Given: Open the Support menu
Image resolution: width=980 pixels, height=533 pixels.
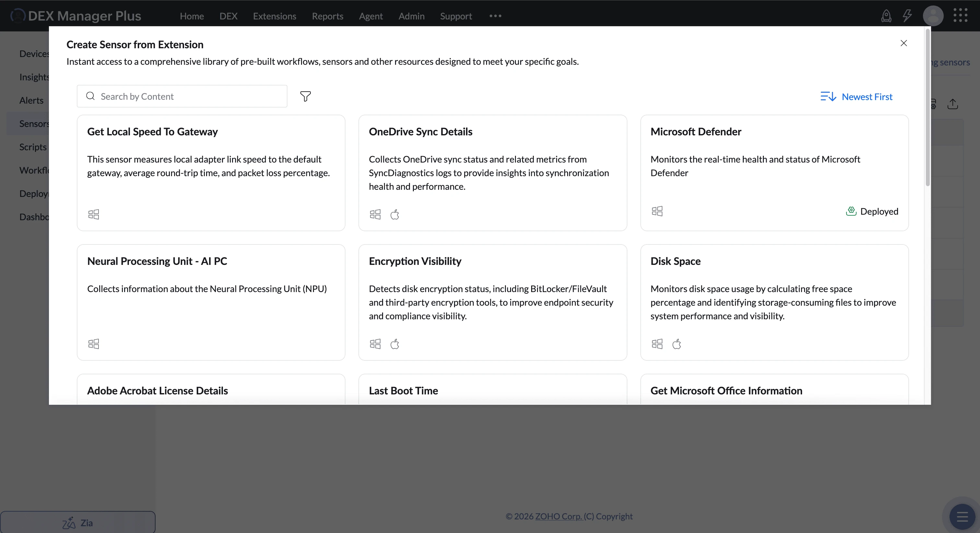Looking at the screenshot, I should click(456, 16).
